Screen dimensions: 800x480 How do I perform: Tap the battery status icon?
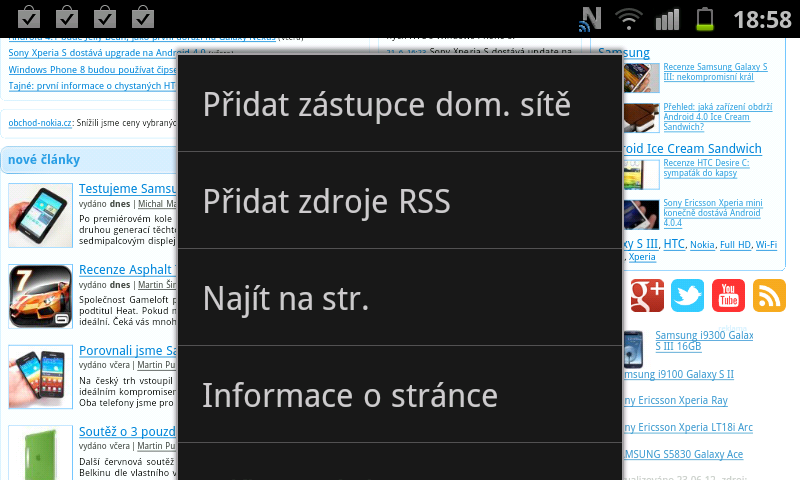[x=706, y=18]
